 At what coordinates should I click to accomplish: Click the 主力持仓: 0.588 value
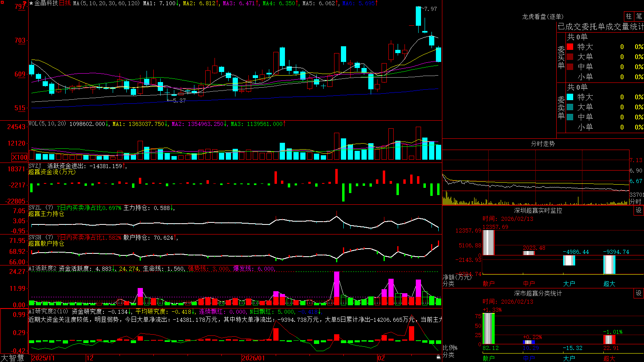[x=149, y=208]
